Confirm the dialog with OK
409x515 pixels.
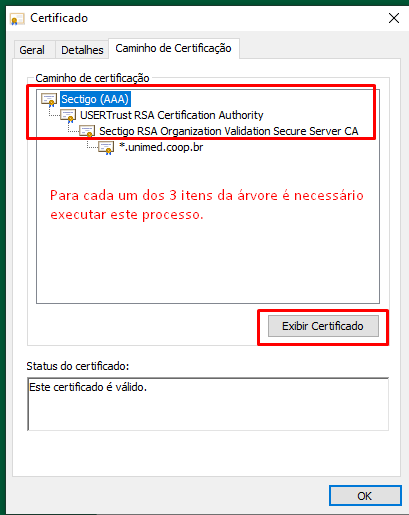click(365, 496)
